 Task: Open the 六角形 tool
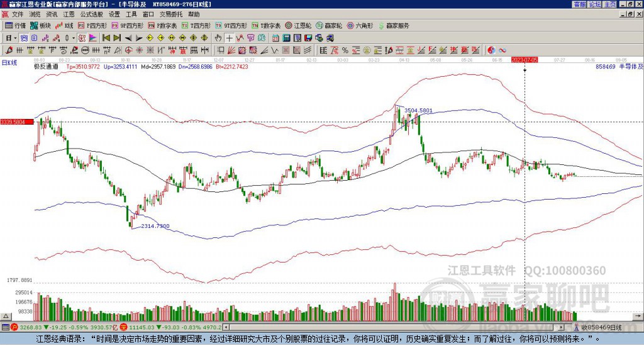click(360, 25)
